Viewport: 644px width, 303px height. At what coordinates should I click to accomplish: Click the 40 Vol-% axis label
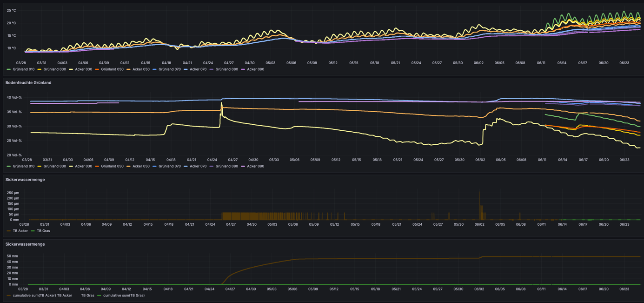[14, 98]
